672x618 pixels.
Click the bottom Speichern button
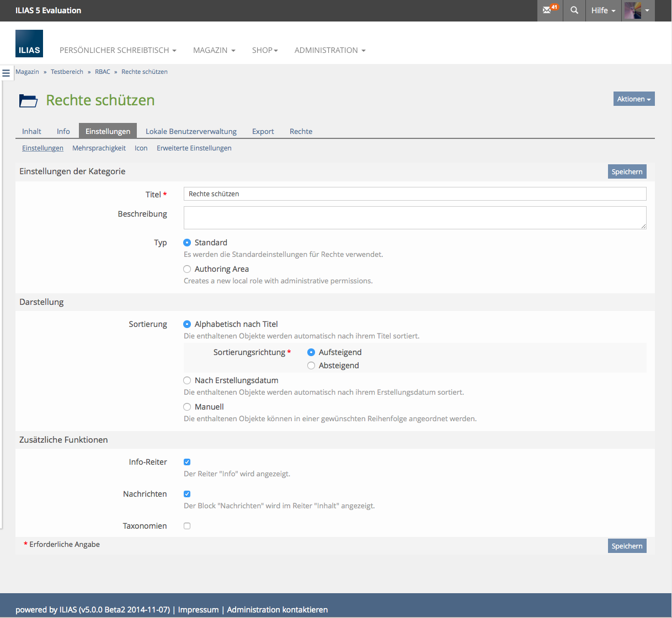[x=627, y=546]
